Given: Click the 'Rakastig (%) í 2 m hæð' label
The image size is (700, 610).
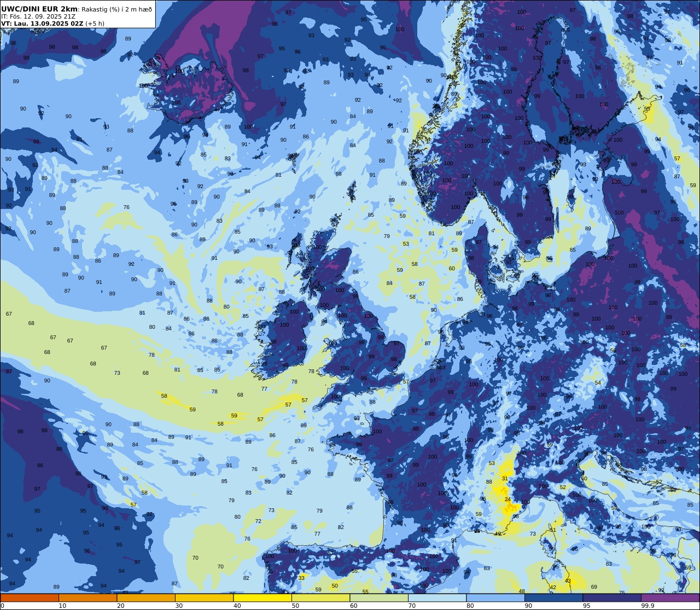Looking at the screenshot, I should coord(116,9).
